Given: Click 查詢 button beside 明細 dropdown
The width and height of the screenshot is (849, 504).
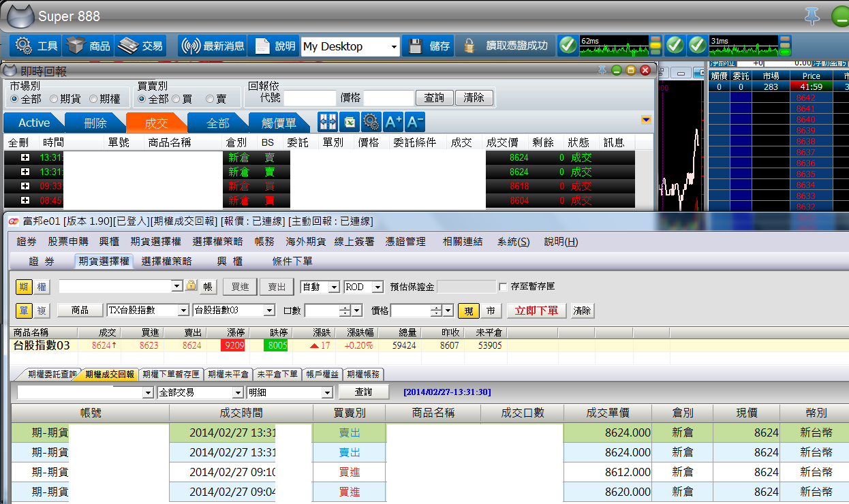Looking at the screenshot, I should tap(364, 392).
